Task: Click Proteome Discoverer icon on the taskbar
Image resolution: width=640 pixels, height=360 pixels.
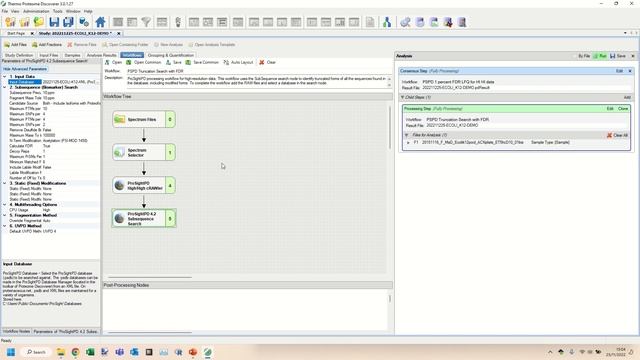Action: tap(208, 352)
